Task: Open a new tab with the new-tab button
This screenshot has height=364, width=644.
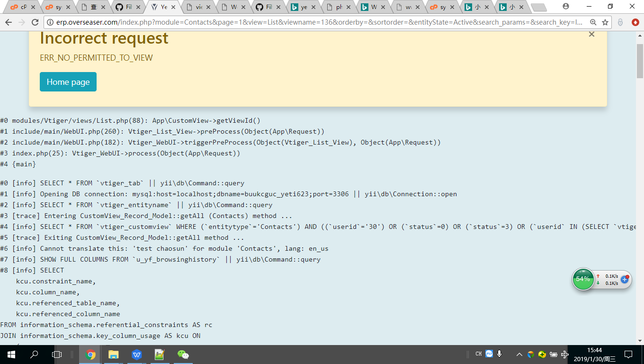Action: click(x=538, y=8)
